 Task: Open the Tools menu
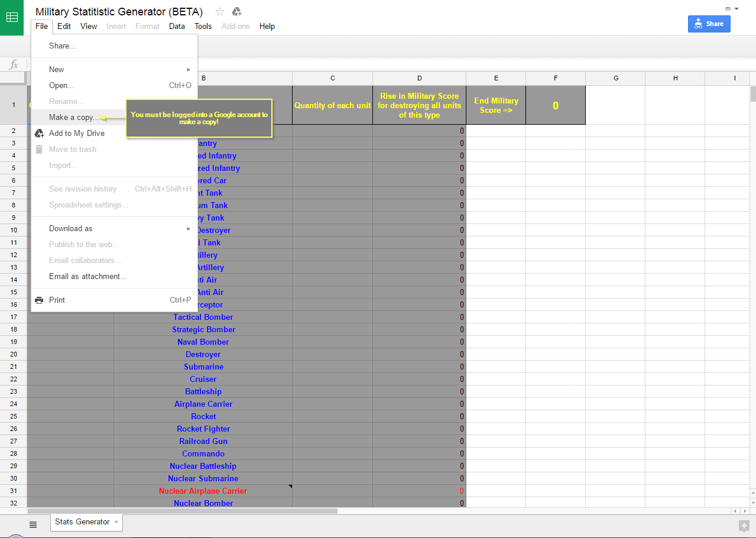click(203, 27)
